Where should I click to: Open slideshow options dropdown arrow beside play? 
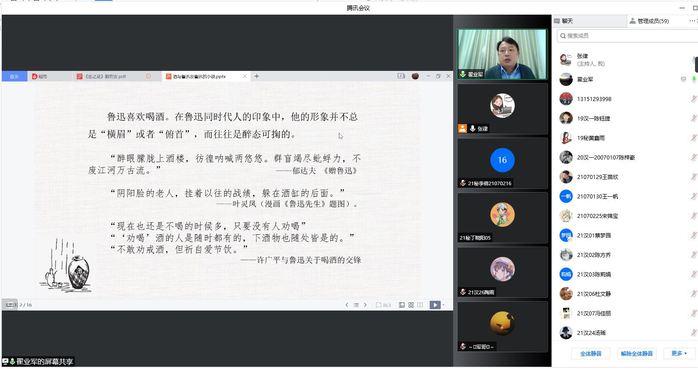(x=444, y=305)
